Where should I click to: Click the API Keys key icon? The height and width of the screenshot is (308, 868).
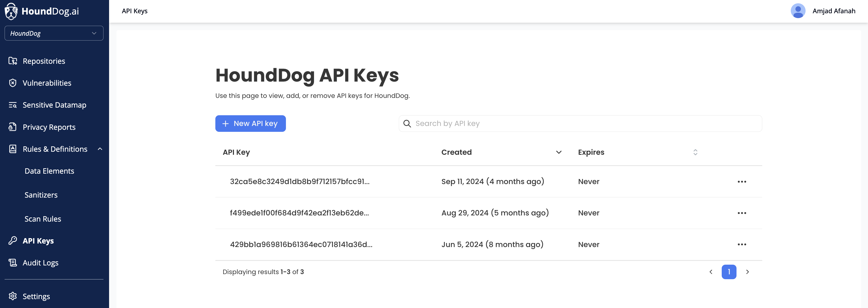pyautogui.click(x=13, y=241)
